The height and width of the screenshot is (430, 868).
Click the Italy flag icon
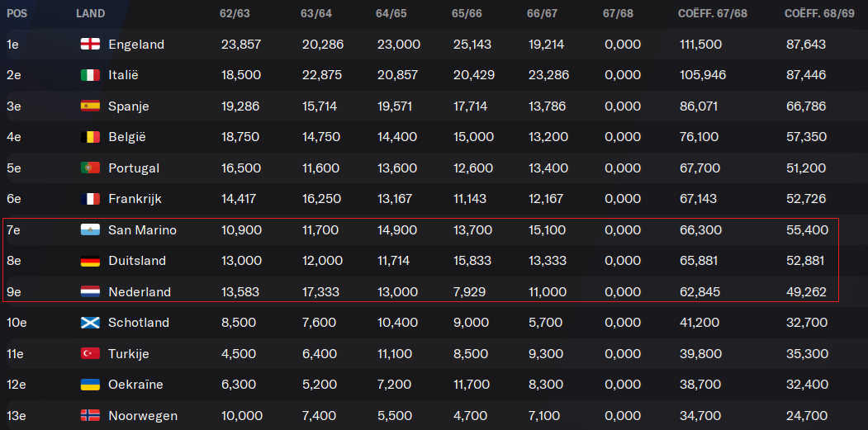[90, 75]
